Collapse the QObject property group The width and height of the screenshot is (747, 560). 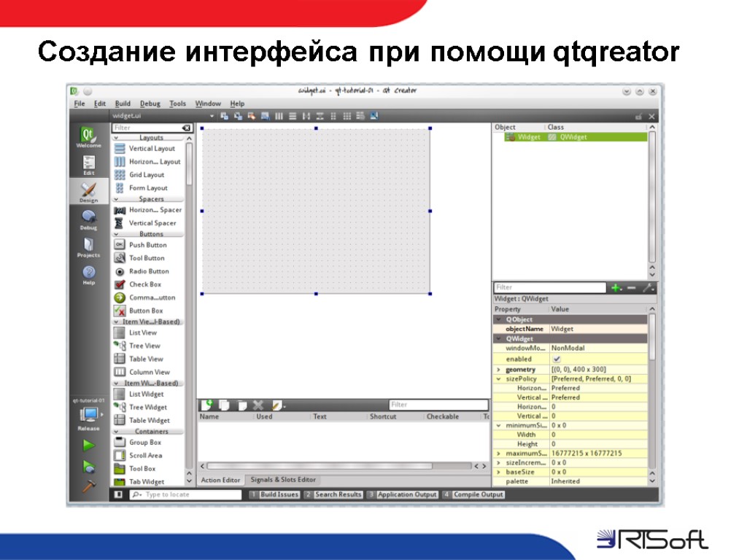pyautogui.click(x=499, y=319)
